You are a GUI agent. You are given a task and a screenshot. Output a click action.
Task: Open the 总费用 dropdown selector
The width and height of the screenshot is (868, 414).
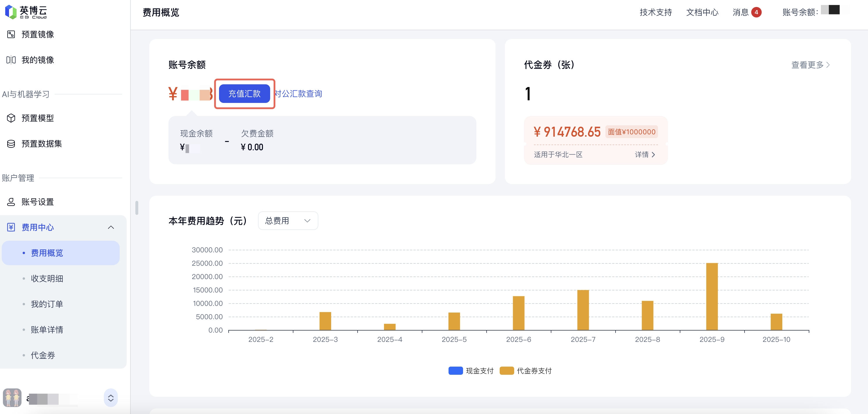pos(288,221)
